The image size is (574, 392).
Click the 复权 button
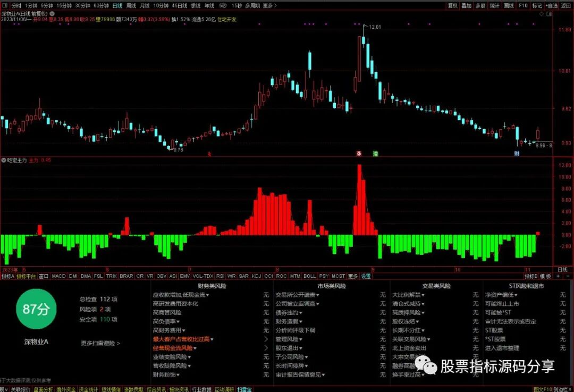coord(453,5)
